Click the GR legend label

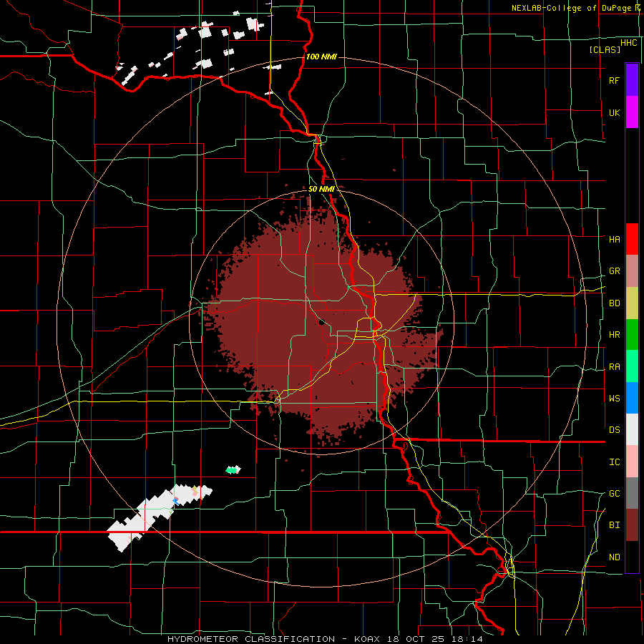point(614,271)
